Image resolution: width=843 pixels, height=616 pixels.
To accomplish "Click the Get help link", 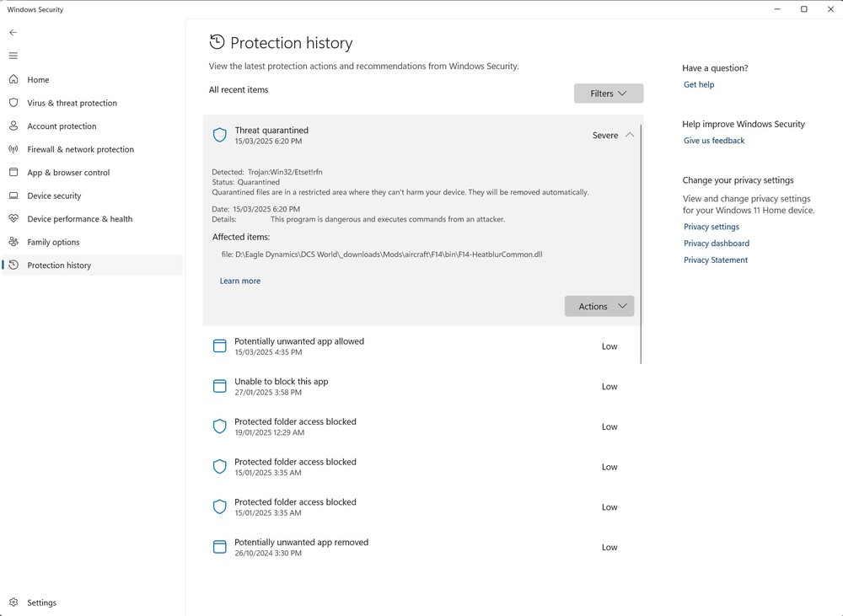I will [x=699, y=84].
